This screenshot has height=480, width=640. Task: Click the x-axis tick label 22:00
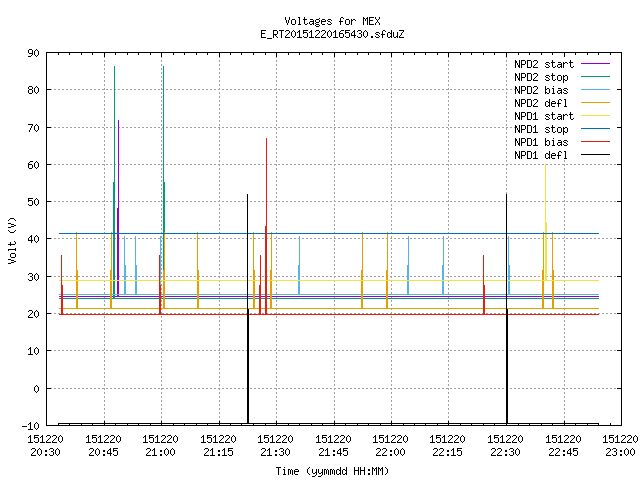tap(391, 452)
